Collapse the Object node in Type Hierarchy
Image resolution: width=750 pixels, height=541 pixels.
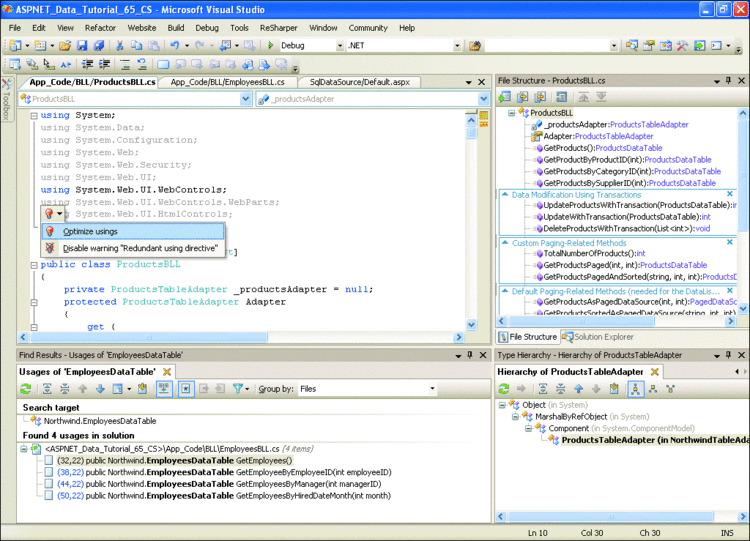coord(502,405)
